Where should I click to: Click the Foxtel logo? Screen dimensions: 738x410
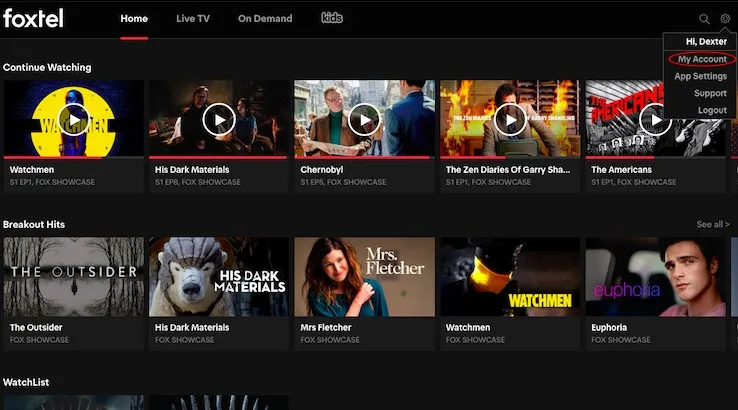[34, 18]
